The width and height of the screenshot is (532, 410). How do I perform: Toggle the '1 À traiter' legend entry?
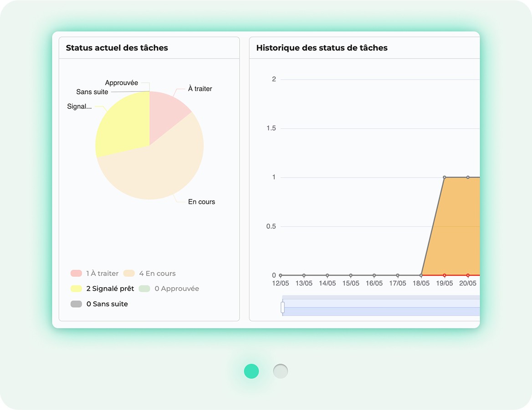pos(94,273)
